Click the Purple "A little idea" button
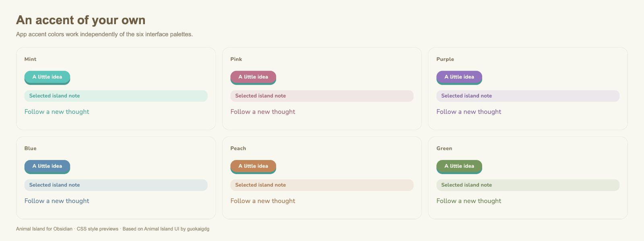644x241 pixels. point(459,77)
